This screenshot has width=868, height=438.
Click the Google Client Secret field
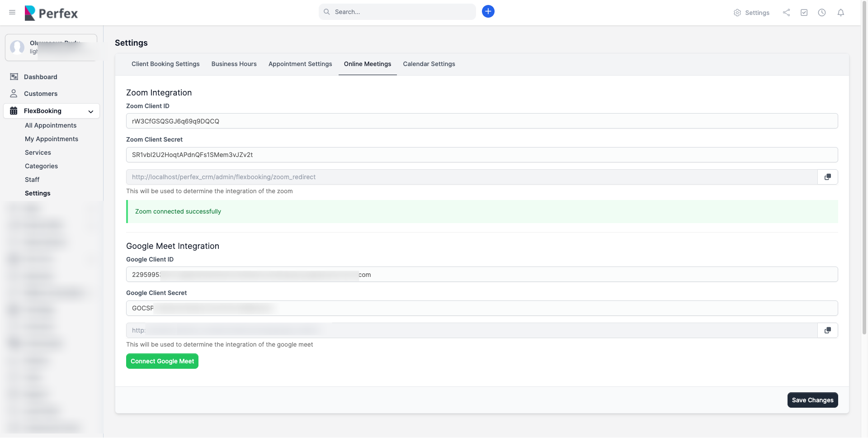(x=482, y=308)
